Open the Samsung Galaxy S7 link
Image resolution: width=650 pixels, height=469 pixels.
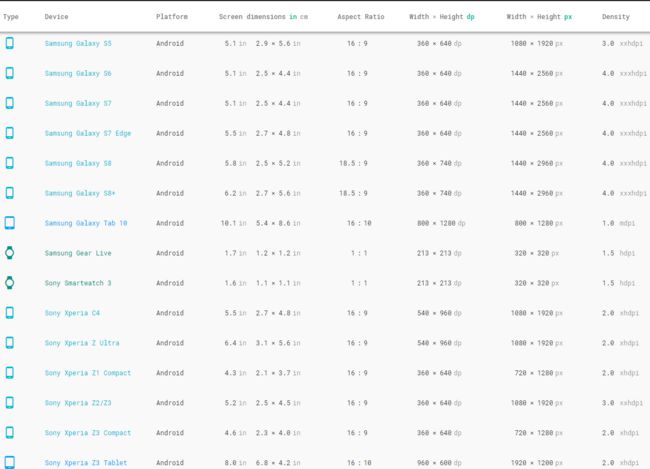click(78, 103)
